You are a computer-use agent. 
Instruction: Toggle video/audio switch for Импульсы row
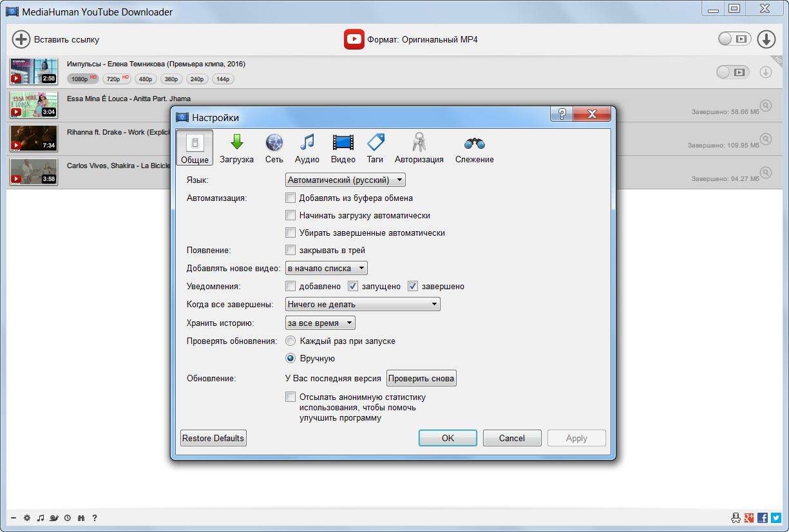[x=733, y=72]
